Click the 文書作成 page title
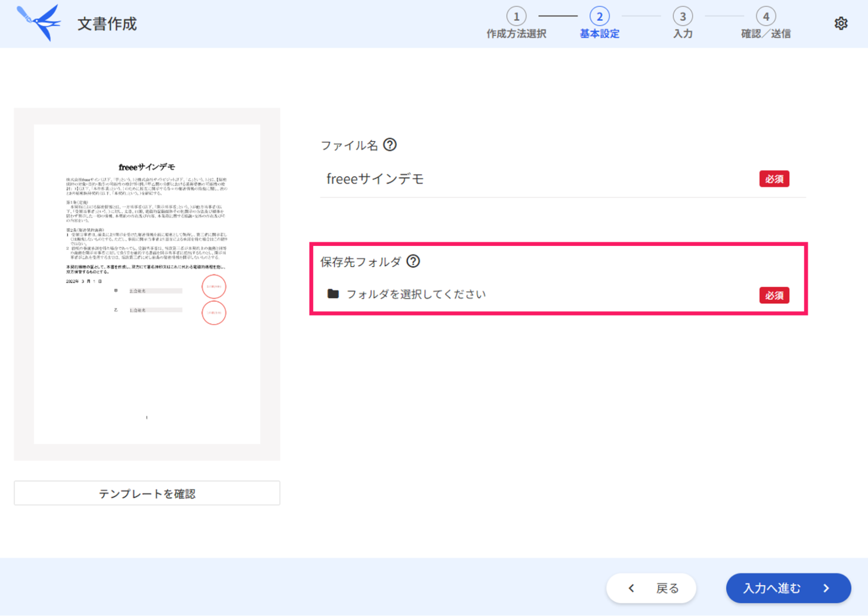868x616 pixels. coord(107,24)
